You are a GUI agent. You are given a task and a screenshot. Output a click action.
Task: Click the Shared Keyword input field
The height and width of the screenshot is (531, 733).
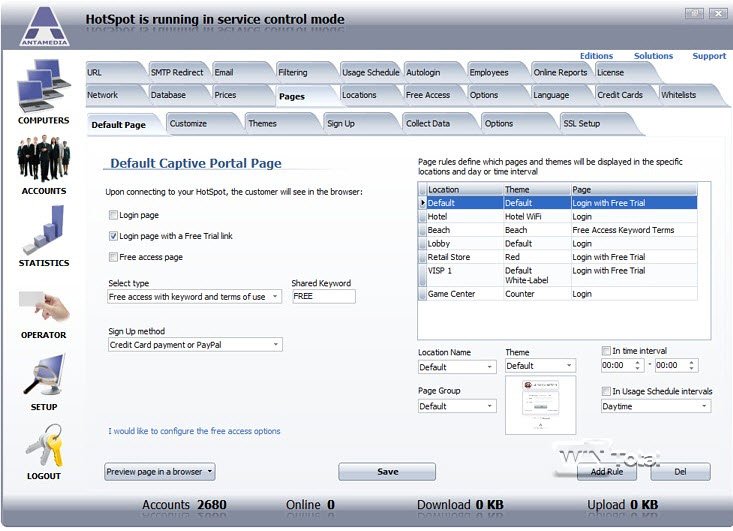click(323, 297)
